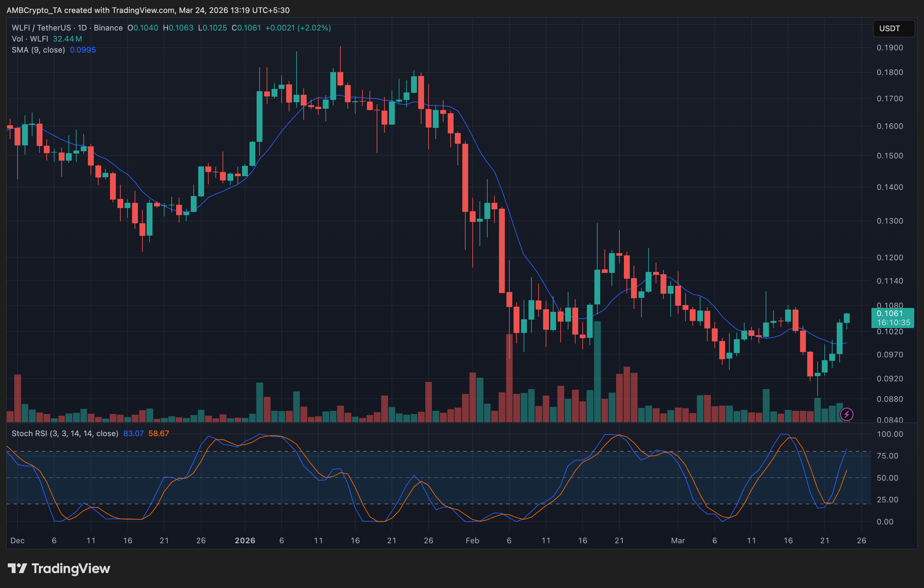Click the WLFI / TetherUS symbol title
924x588 pixels.
tap(41, 28)
